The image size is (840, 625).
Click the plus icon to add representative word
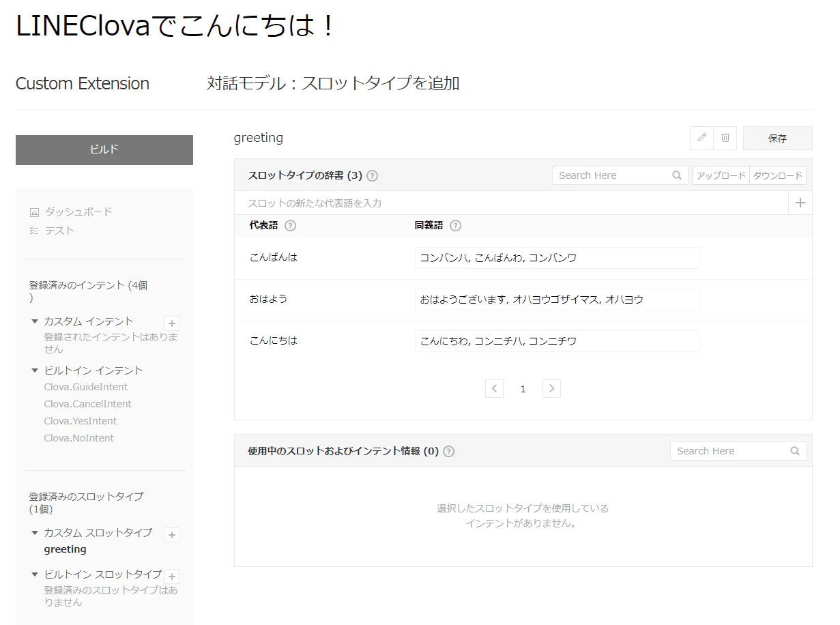[800, 203]
